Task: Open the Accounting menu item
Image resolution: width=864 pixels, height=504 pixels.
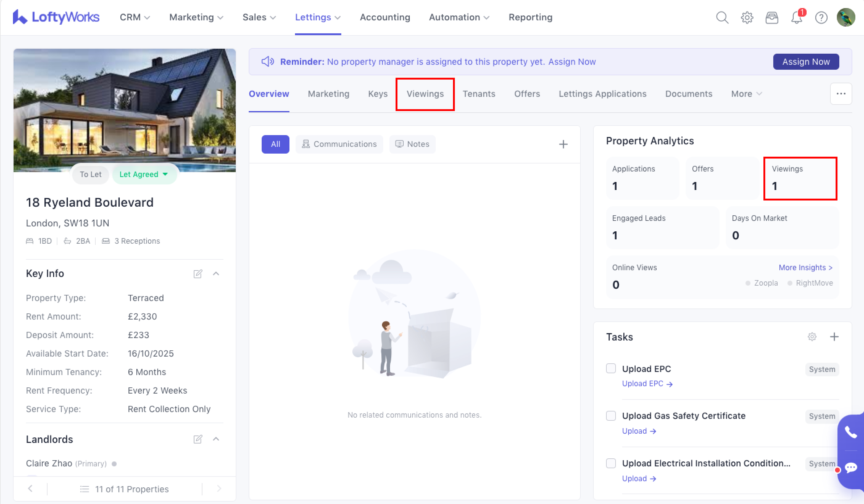Action: 385,18
